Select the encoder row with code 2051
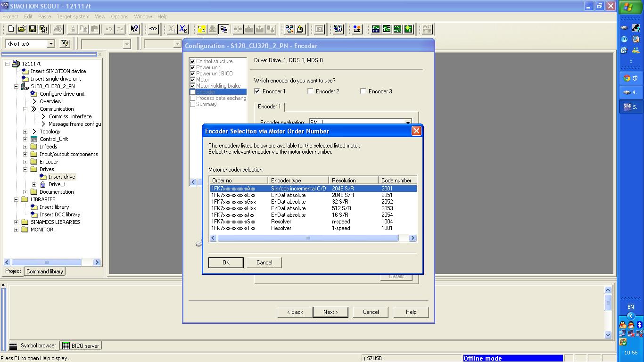 pyautogui.click(x=313, y=195)
